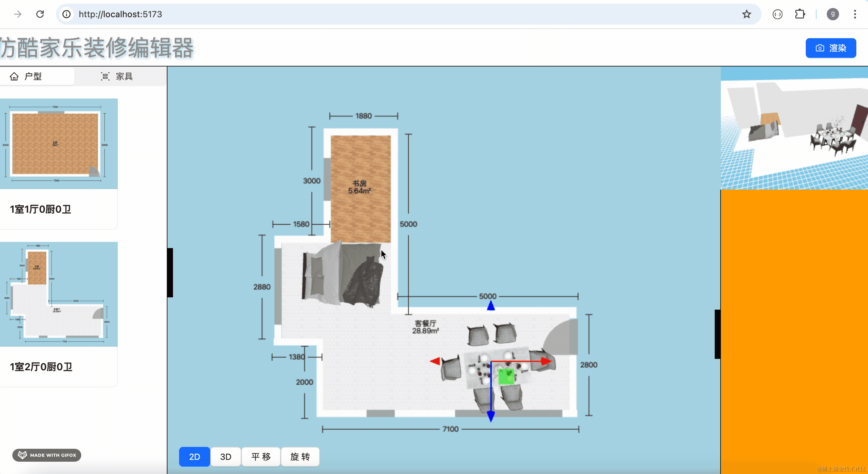The width and height of the screenshot is (868, 474).
Task: Click the red right-pointing gizmo arrow
Action: 546,361
